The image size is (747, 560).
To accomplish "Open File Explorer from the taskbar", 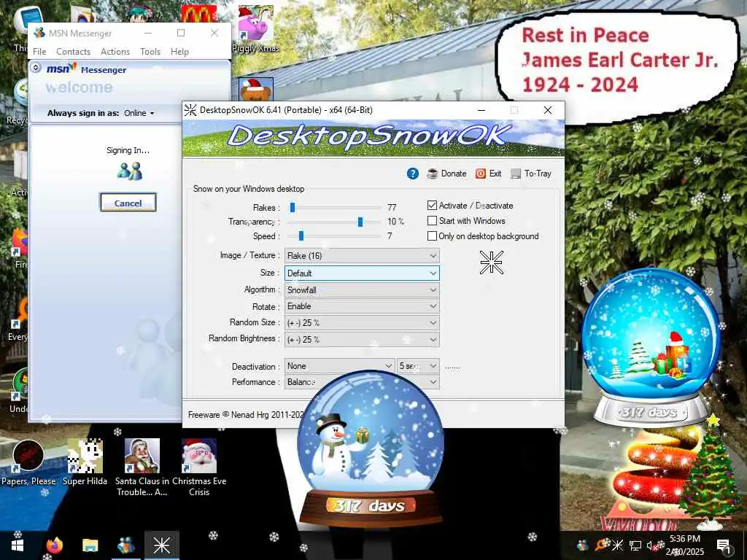I will (90, 545).
